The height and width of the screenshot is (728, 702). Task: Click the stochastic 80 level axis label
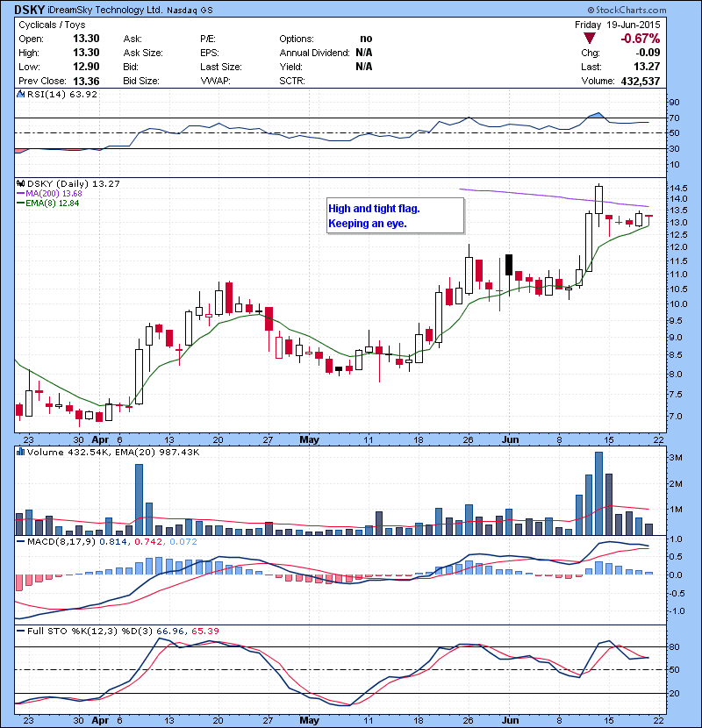click(674, 646)
